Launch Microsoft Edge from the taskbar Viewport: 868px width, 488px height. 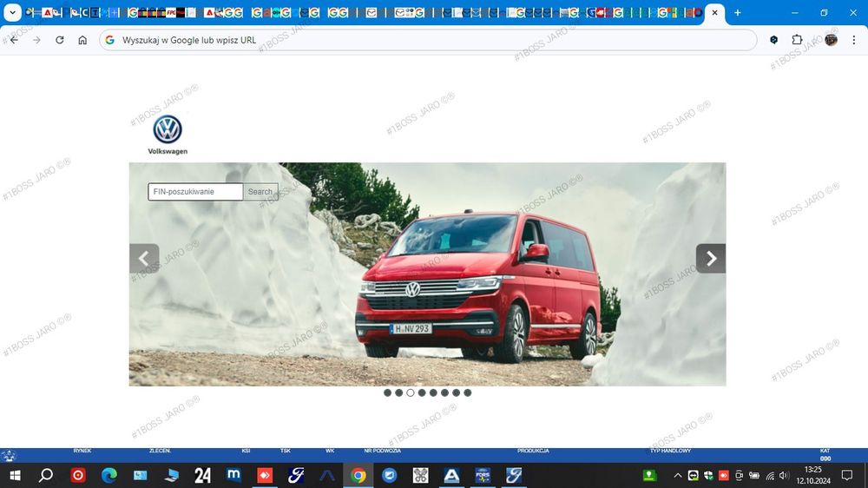point(109,475)
